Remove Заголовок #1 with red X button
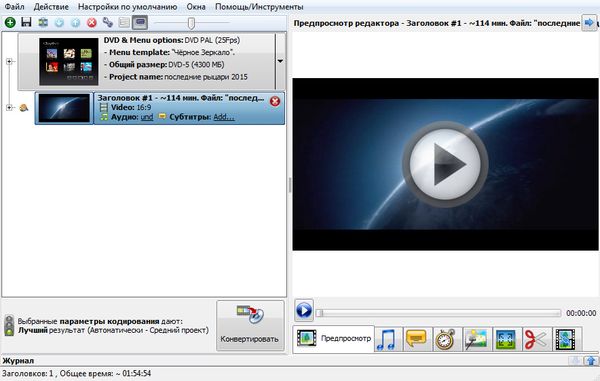600x381 pixels. point(275,101)
